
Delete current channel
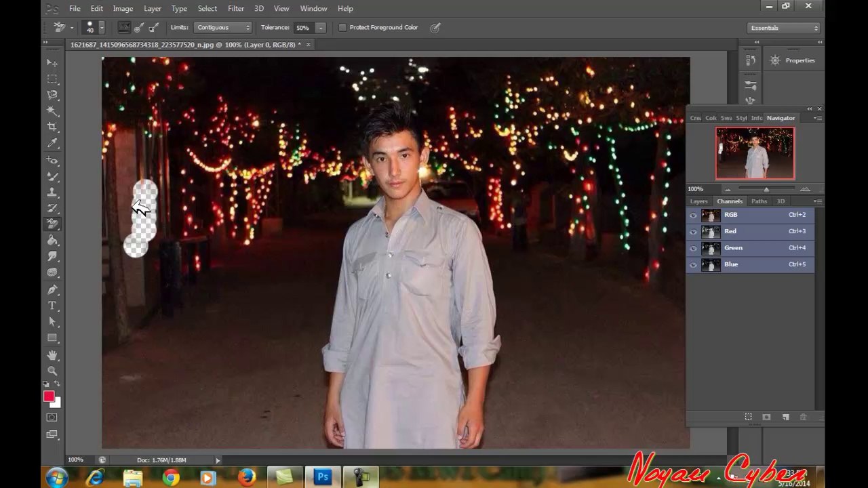tap(804, 417)
